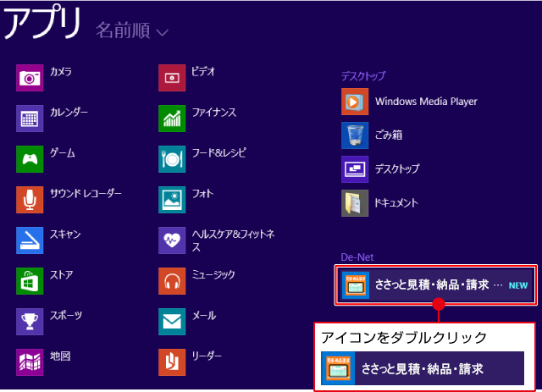Image resolution: width=542 pixels, height=392 pixels.
Task: Click the ごみ箱 label text
Action: [x=389, y=135]
